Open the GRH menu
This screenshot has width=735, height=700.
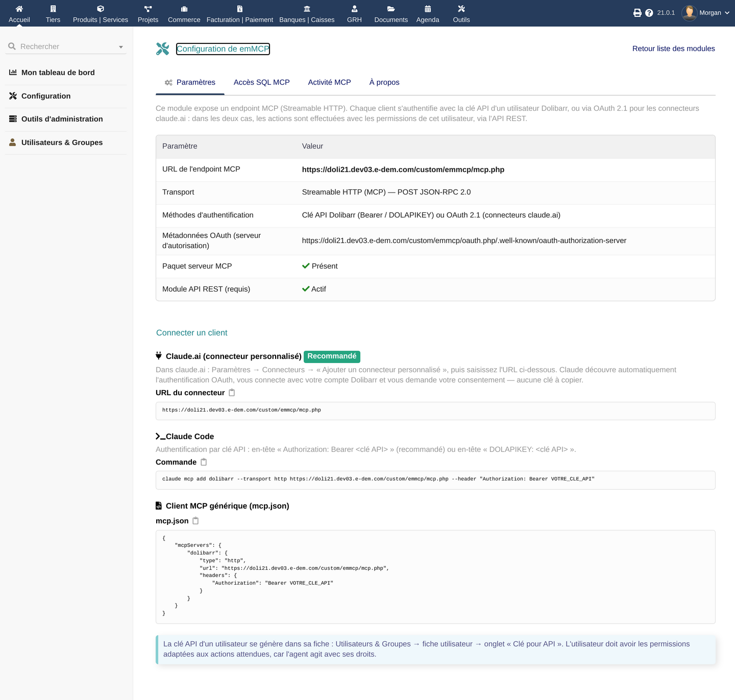tap(354, 14)
